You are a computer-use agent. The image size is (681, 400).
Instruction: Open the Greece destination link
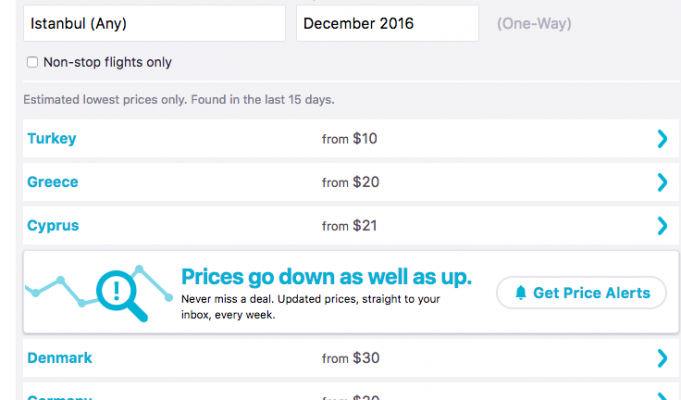point(53,182)
